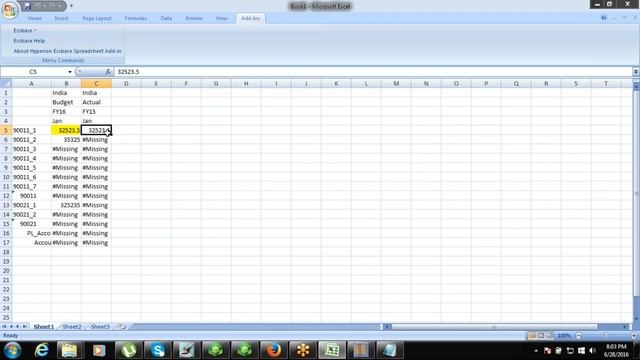Click the Excel taskbar icon

(x=332, y=350)
